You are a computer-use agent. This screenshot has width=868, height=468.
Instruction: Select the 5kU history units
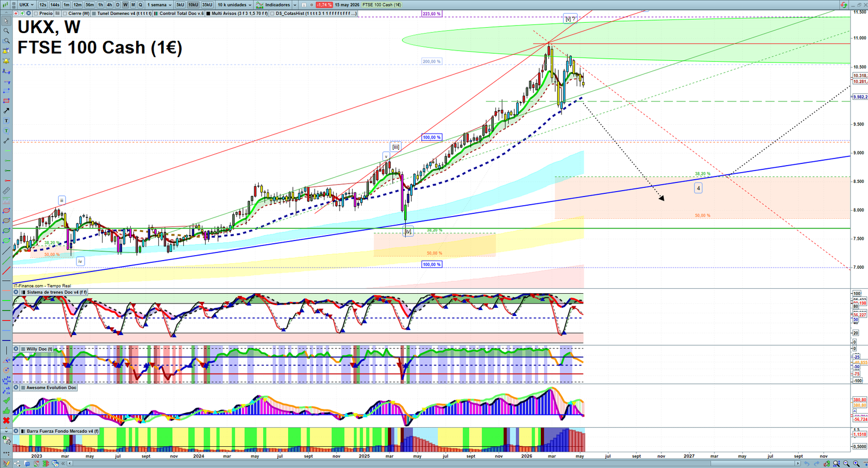click(x=180, y=5)
